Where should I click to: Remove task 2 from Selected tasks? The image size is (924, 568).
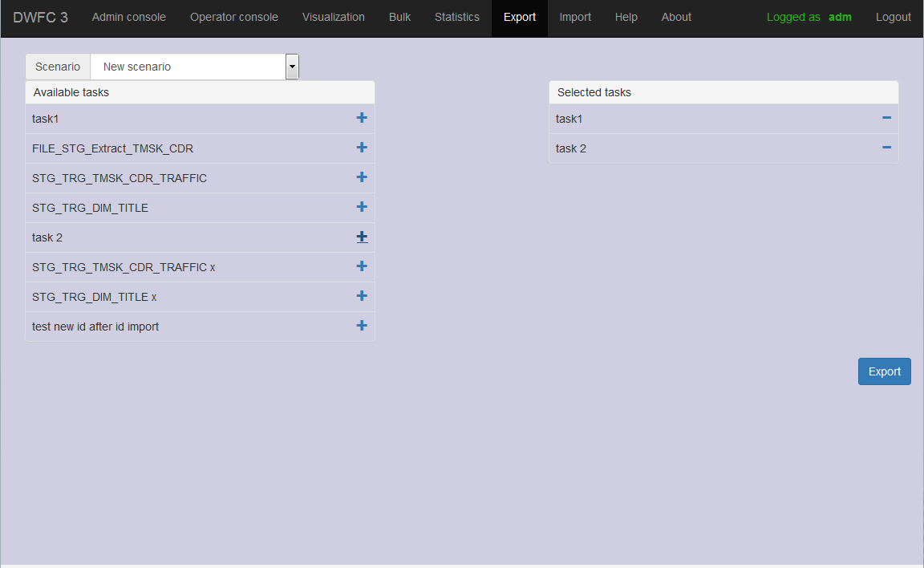click(886, 148)
